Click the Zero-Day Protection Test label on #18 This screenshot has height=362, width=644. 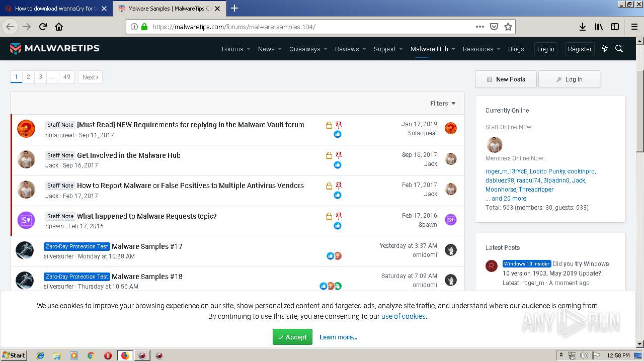coord(77,277)
